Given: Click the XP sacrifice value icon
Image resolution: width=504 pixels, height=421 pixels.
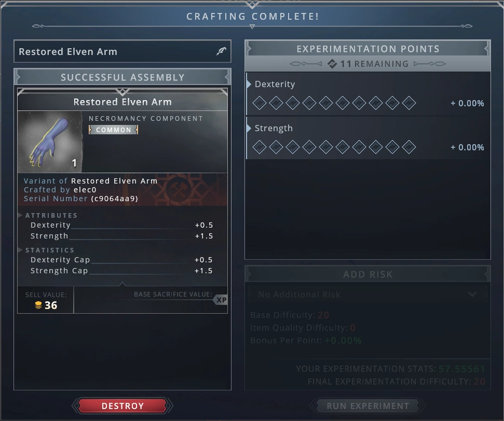Looking at the screenshot, I should pyautogui.click(x=221, y=300).
